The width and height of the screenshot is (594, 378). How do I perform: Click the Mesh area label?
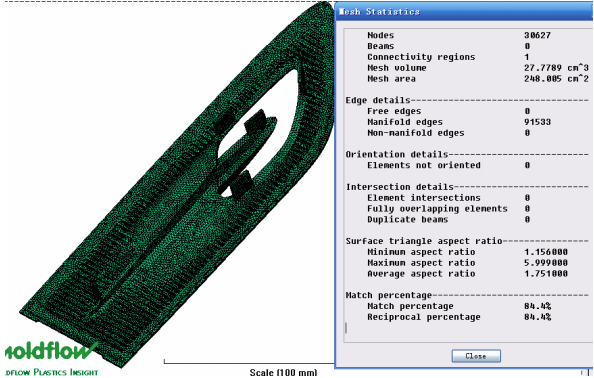(x=391, y=79)
